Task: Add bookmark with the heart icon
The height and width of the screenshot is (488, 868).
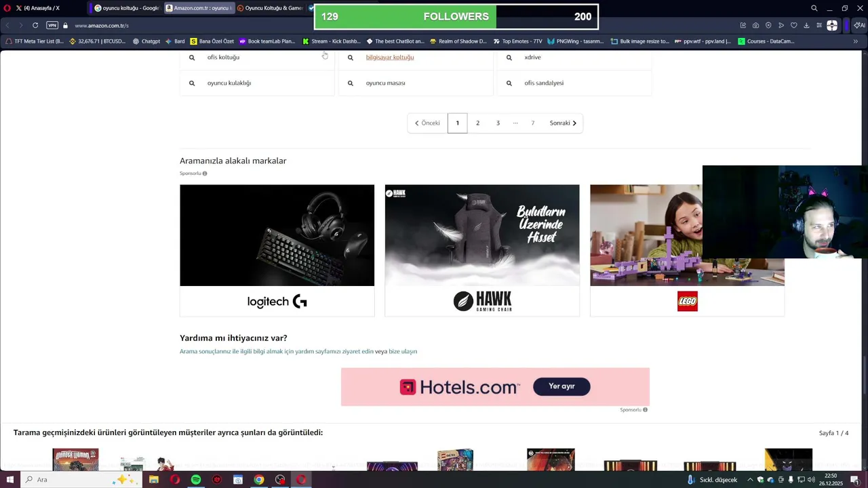Action: 794,26
